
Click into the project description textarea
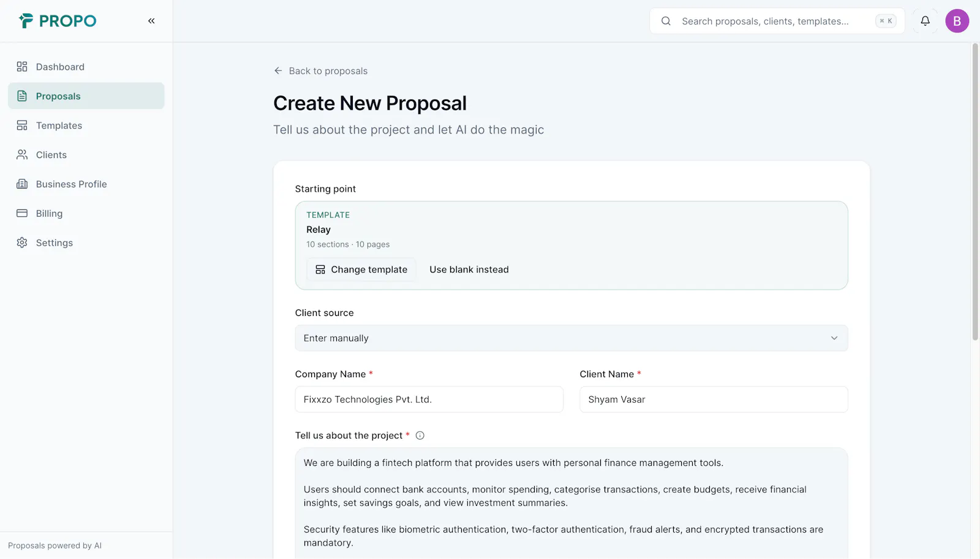point(571,503)
